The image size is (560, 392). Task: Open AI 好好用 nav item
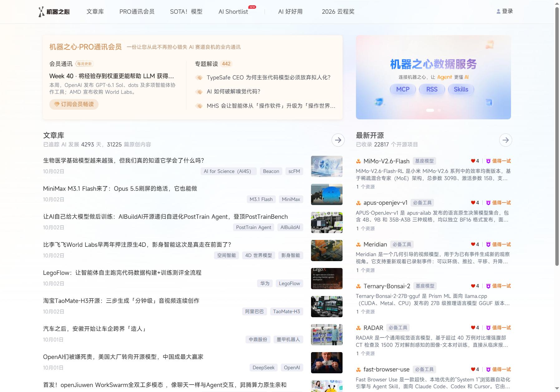click(290, 12)
